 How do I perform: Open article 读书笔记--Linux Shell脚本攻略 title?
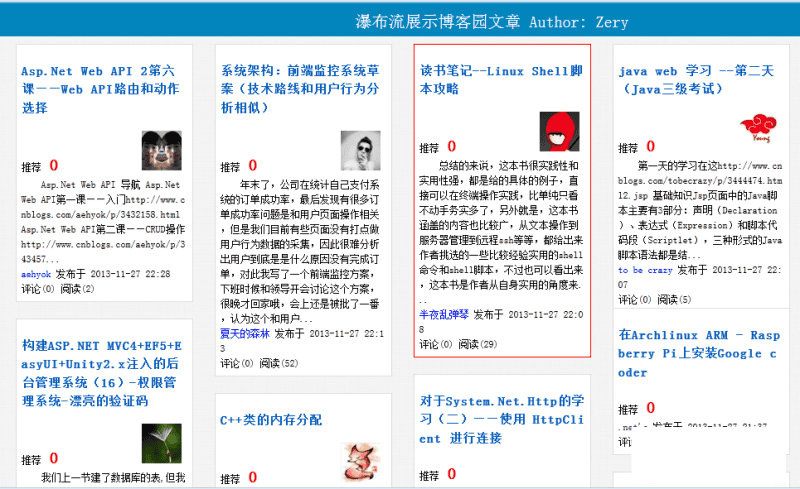(501, 80)
